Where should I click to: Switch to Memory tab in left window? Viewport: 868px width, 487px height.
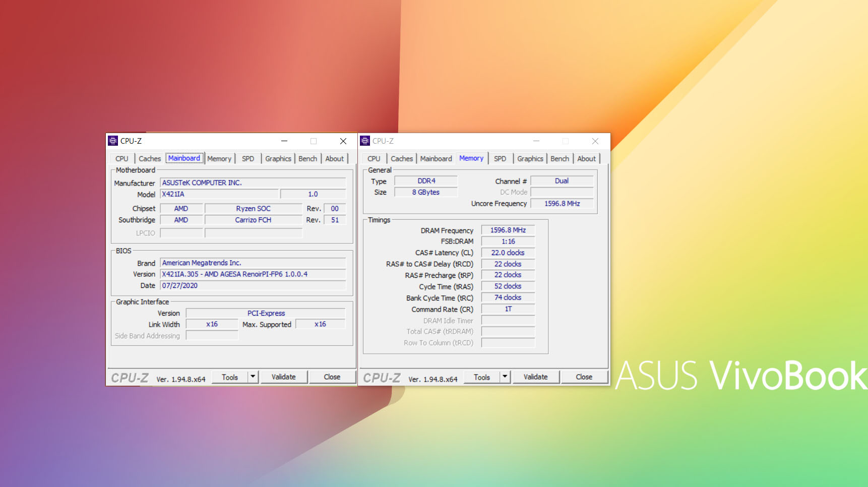click(x=219, y=158)
